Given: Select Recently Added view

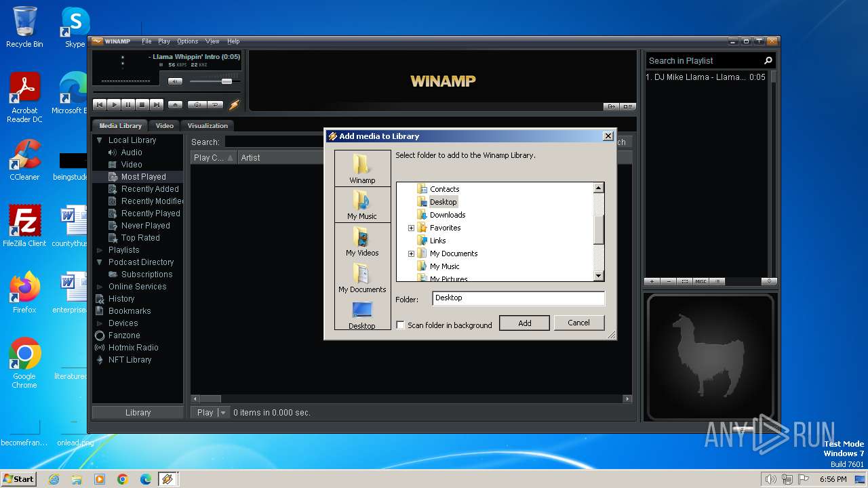Looking at the screenshot, I should [x=150, y=189].
